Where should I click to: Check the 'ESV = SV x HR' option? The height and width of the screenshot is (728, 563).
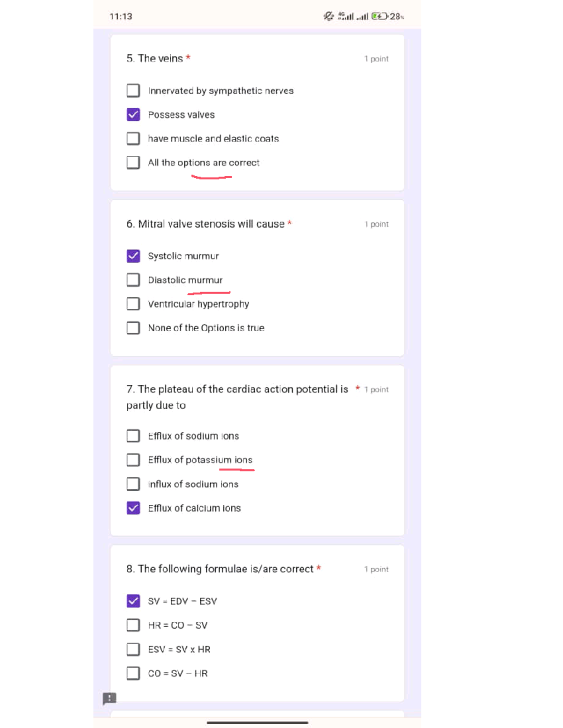pyautogui.click(x=133, y=649)
